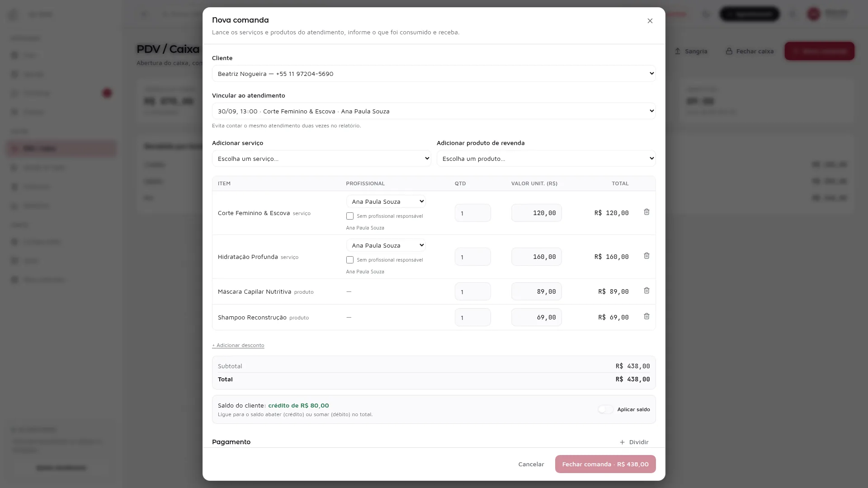This screenshot has width=868, height=488.
Task: Remove Máscara Capilar Nutritiva with trash icon
Action: click(646, 291)
